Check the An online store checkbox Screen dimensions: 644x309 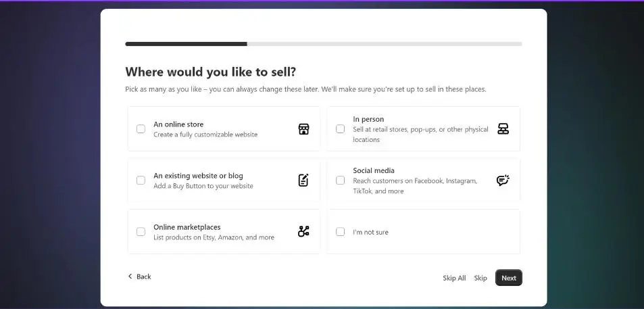point(141,129)
